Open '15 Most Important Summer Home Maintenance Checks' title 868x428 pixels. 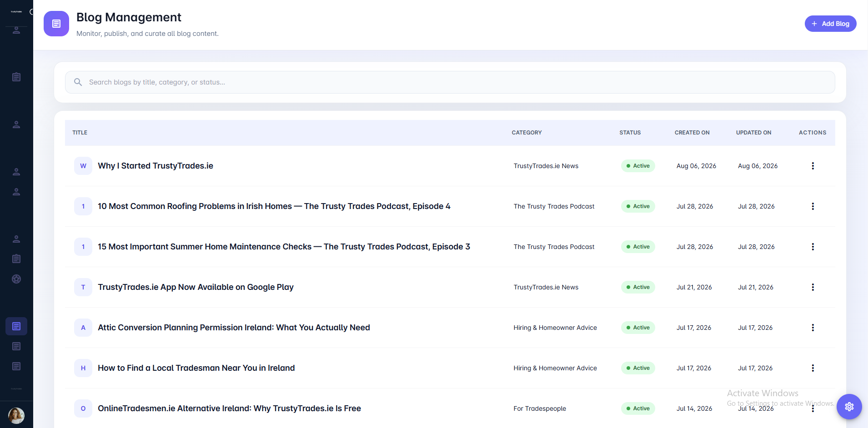tap(284, 247)
